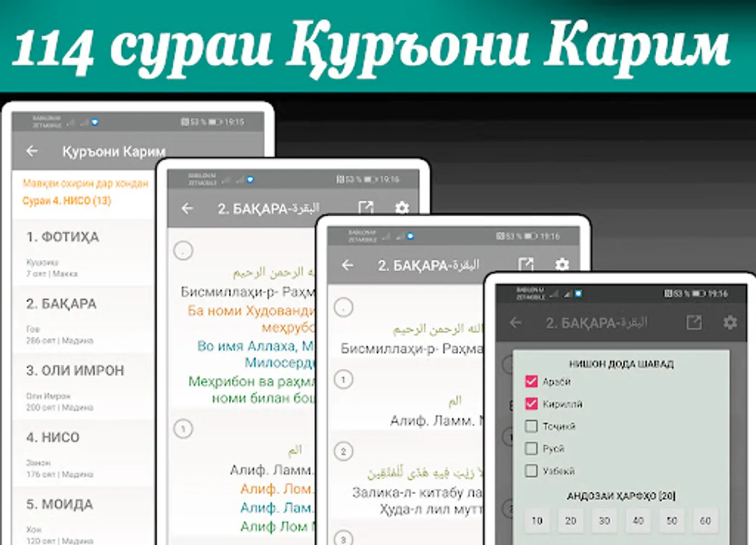Tap verse circle 1 above black Алиф. Ламм.
The height and width of the screenshot is (545, 756).
(343, 380)
